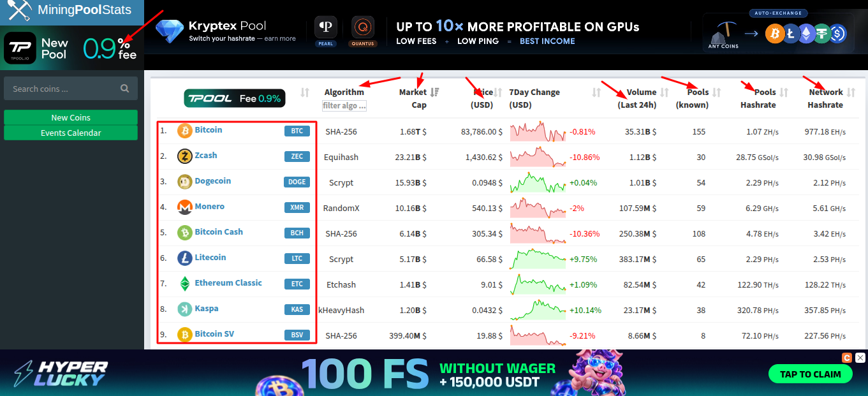
Task: Select the Dogecoin shiba icon
Action: pos(185,182)
